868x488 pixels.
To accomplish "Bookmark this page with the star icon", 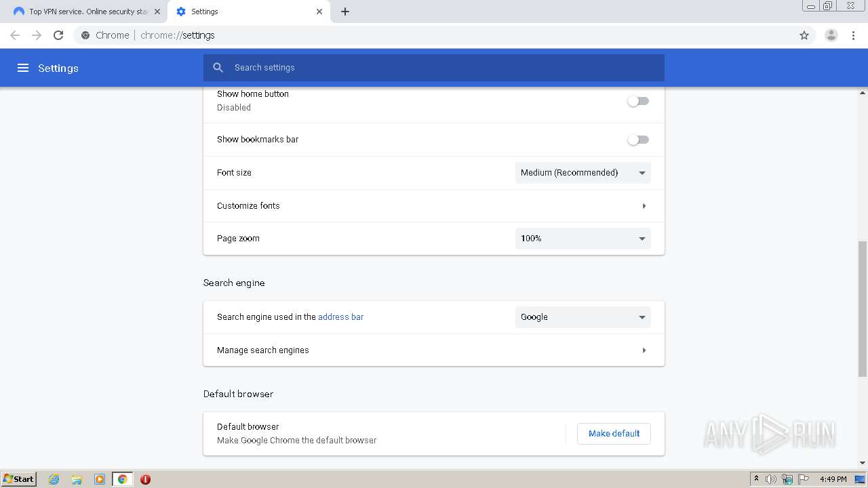I will click(804, 35).
